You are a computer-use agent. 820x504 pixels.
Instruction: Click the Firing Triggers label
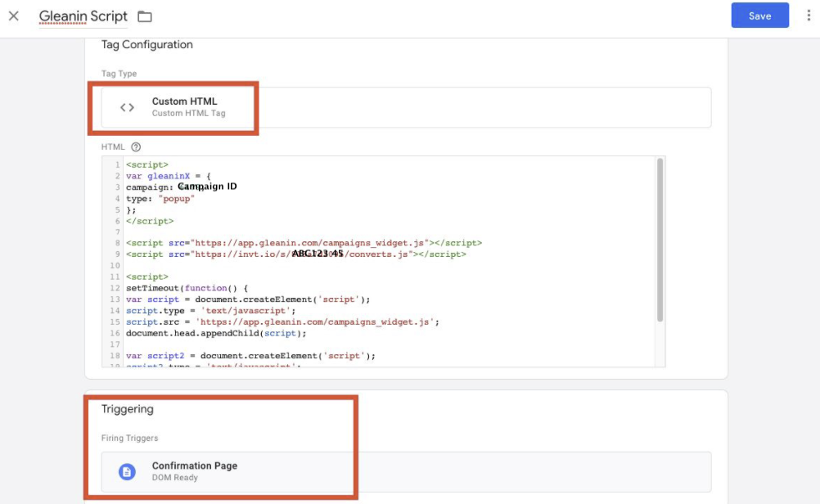[x=129, y=438]
